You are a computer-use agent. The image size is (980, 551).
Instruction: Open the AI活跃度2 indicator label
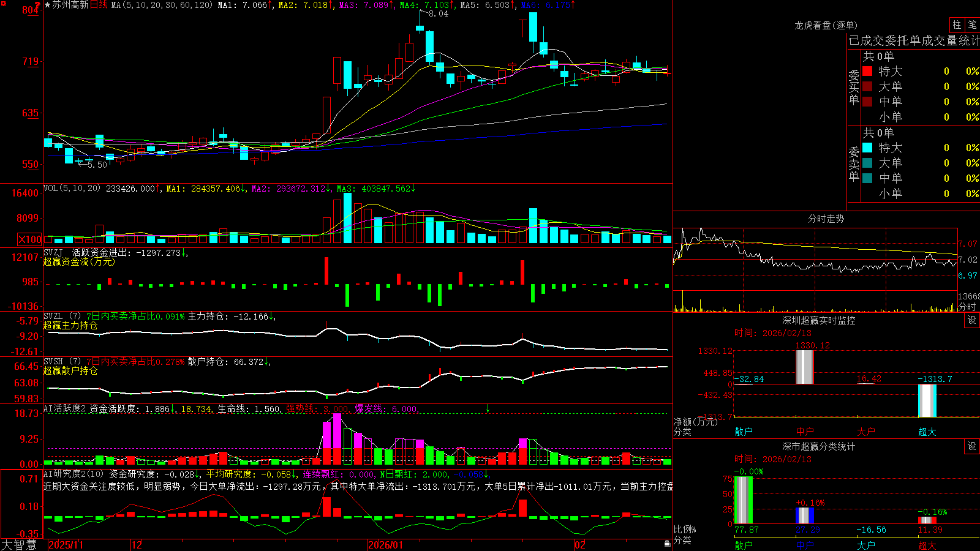pyautogui.click(x=65, y=408)
